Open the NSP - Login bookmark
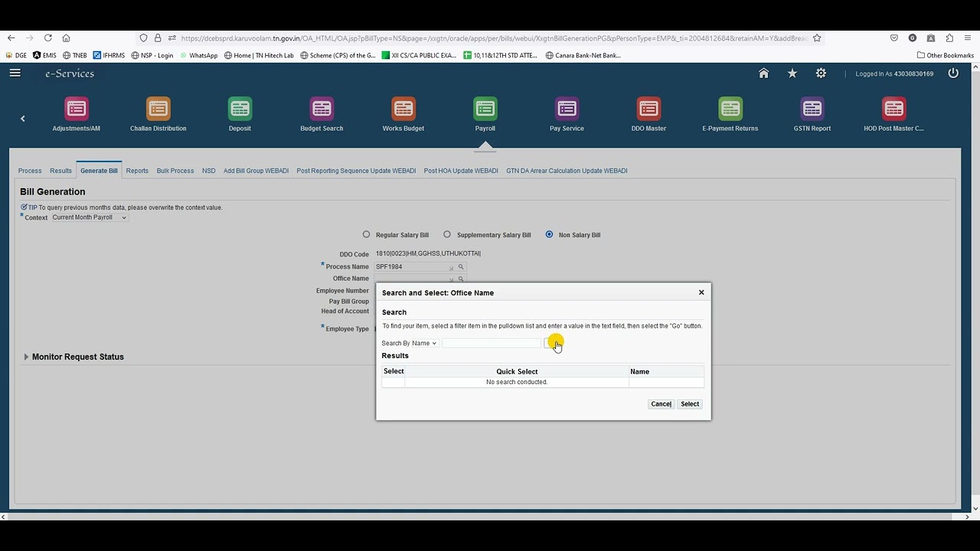This screenshot has height=551, width=980. pyautogui.click(x=152, y=55)
